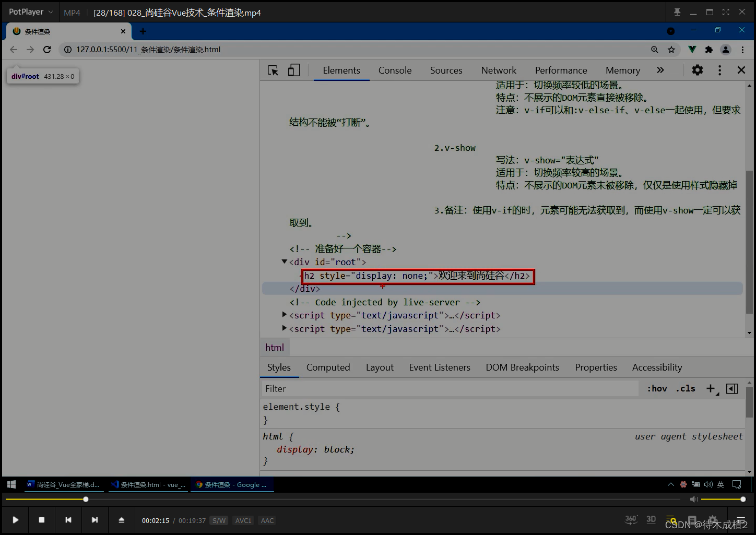
Task: Adjust PotPlayer volume slider
Action: point(722,500)
